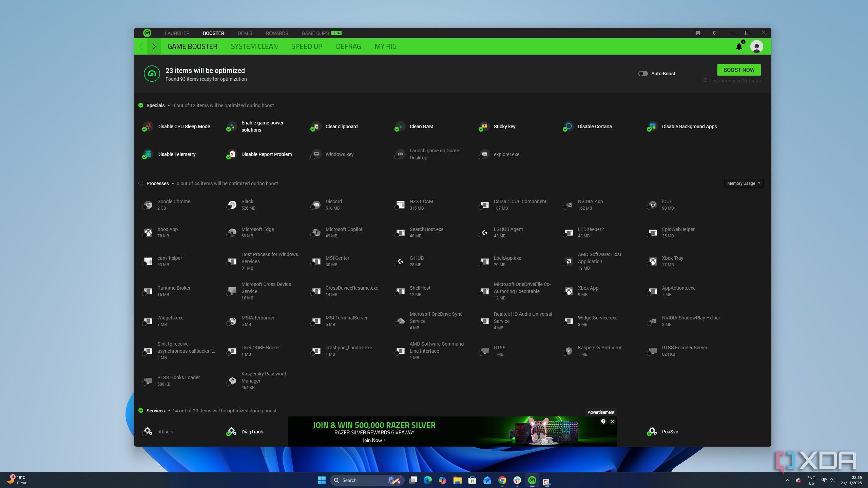
Task: Click the gamepad icon in title bar
Action: tap(698, 33)
